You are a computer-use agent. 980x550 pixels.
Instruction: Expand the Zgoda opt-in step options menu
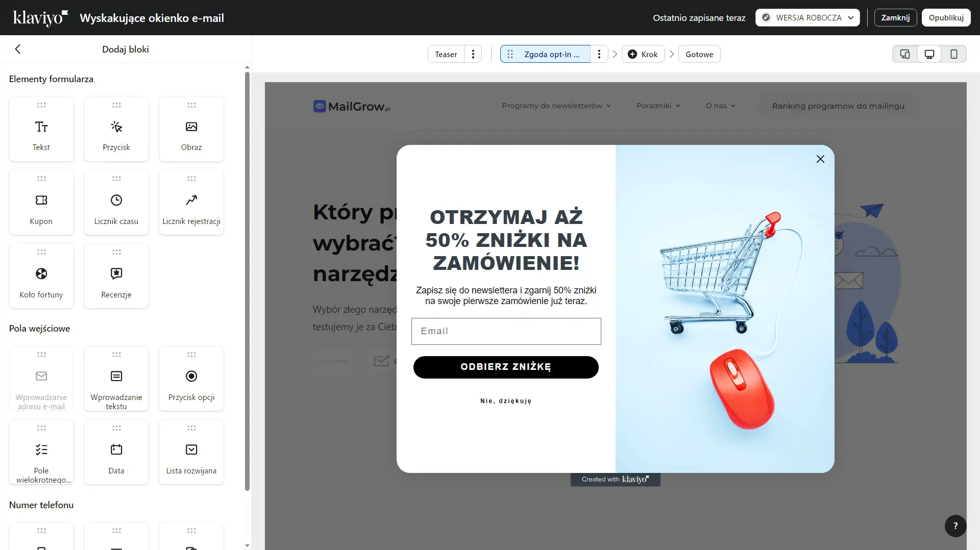(599, 54)
